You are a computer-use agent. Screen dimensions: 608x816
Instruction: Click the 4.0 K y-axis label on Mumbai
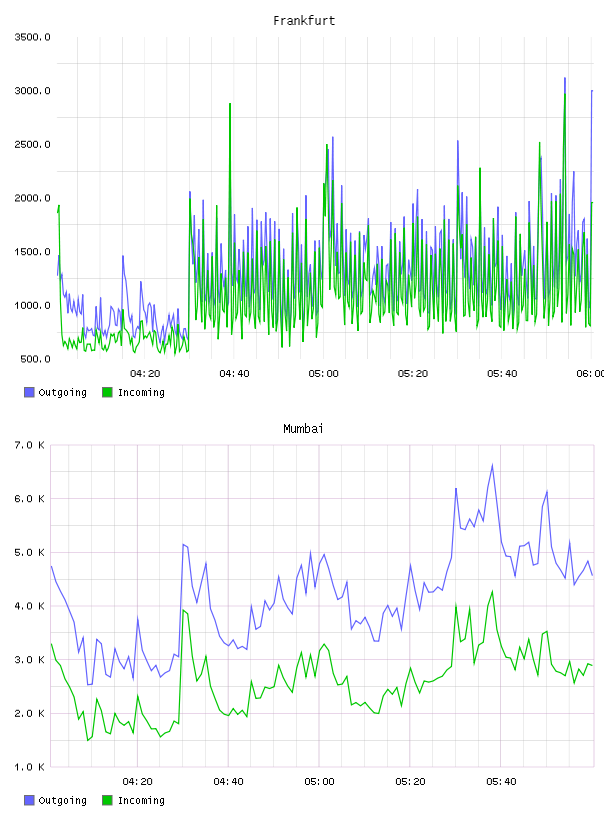click(30, 606)
